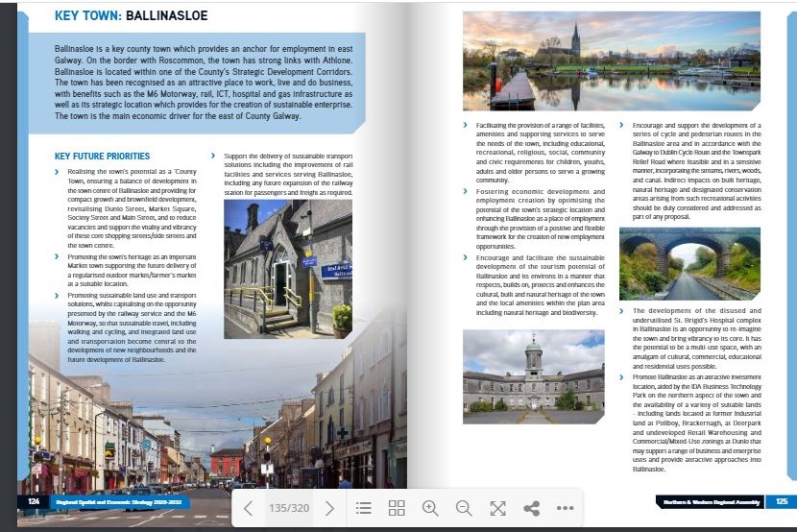Open the more options menu
The width and height of the screenshot is (797, 532).
click(x=565, y=508)
